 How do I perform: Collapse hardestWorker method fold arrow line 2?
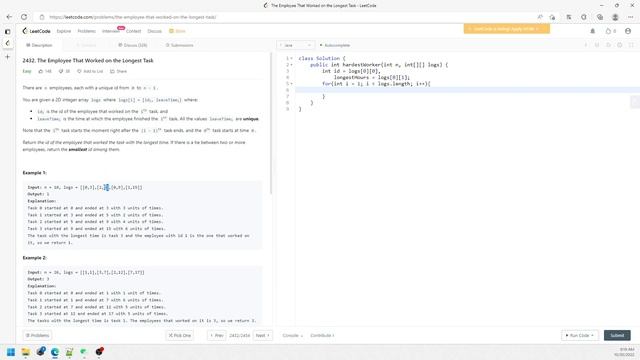291,65
